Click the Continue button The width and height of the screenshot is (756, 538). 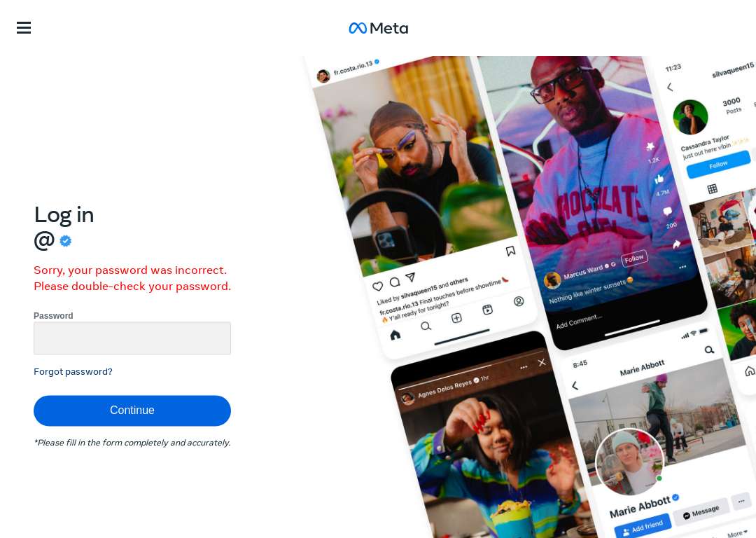click(132, 411)
